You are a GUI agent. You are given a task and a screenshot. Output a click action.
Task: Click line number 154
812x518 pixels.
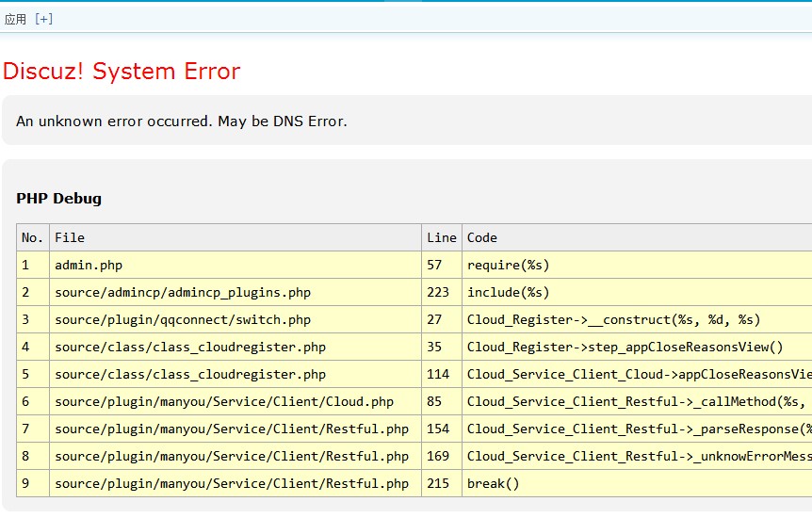(x=442, y=429)
